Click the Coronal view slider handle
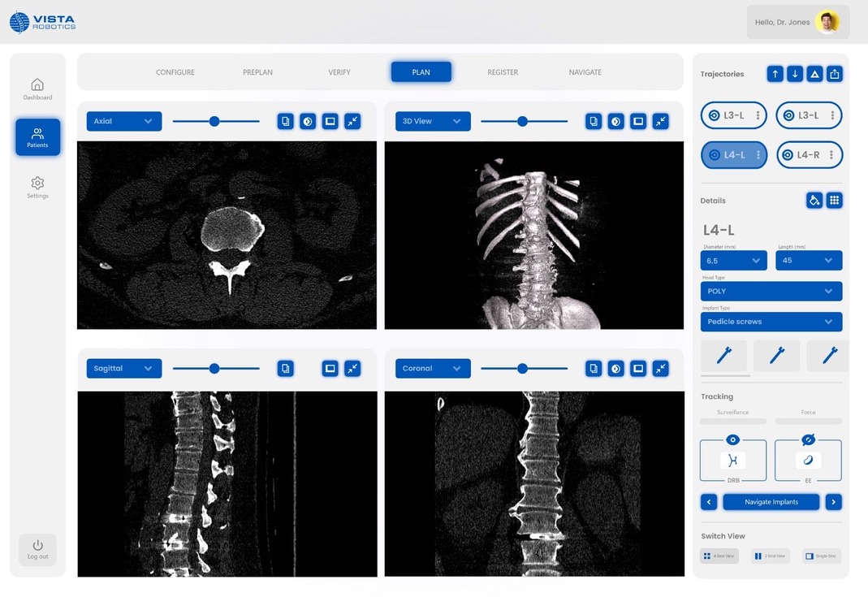 [x=522, y=368]
